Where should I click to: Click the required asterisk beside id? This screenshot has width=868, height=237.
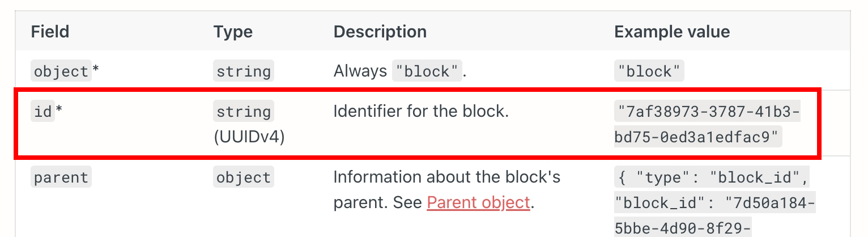(x=59, y=111)
